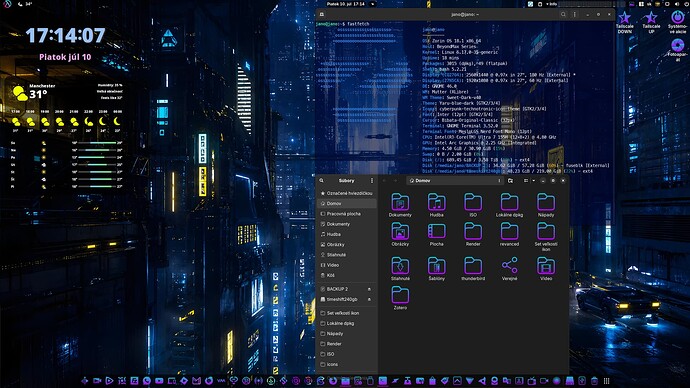Open Set veľkosti ikon sidebar bookmark
Screen dimensions: 690x388
[x=347, y=313]
